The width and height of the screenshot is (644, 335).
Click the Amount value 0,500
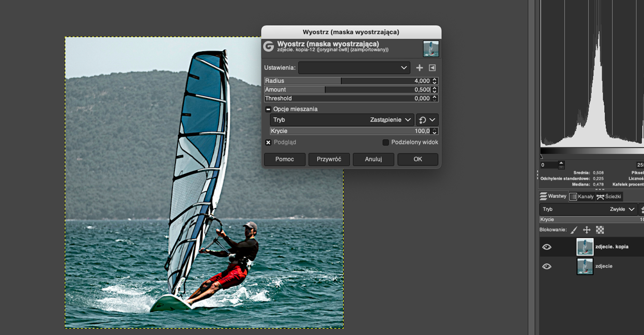[422, 89]
